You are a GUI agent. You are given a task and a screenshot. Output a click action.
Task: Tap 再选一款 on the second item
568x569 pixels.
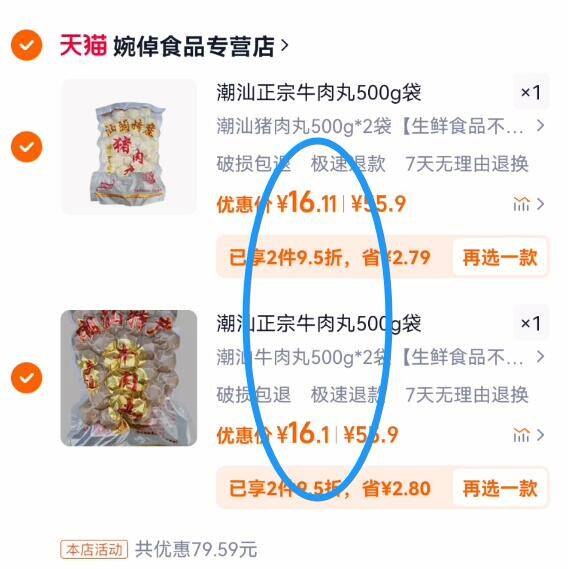point(500,488)
